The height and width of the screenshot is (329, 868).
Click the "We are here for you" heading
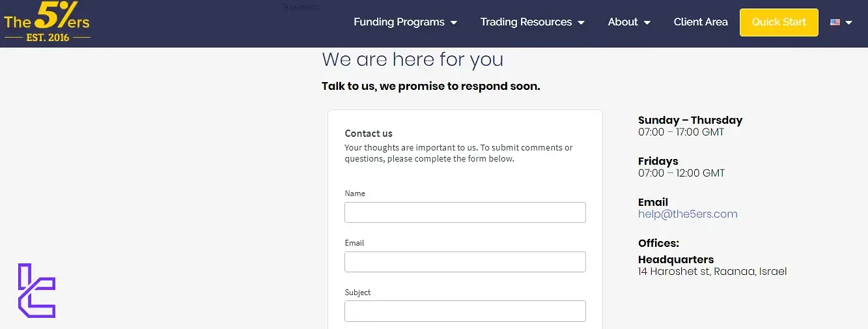coord(412,60)
